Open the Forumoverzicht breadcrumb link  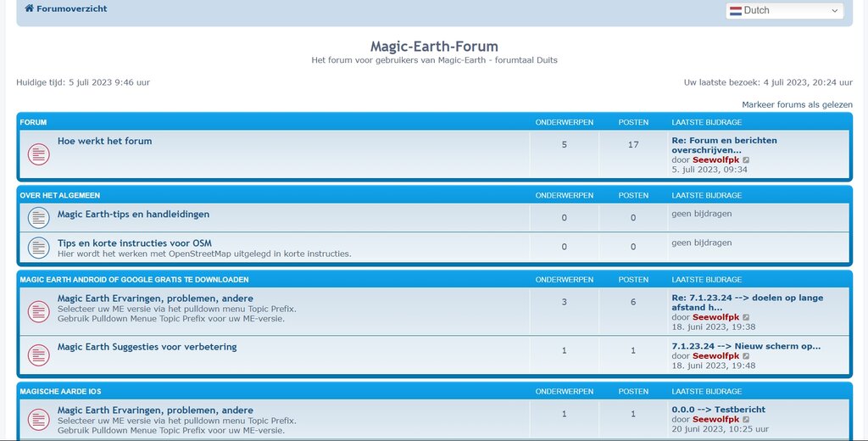click(x=71, y=9)
